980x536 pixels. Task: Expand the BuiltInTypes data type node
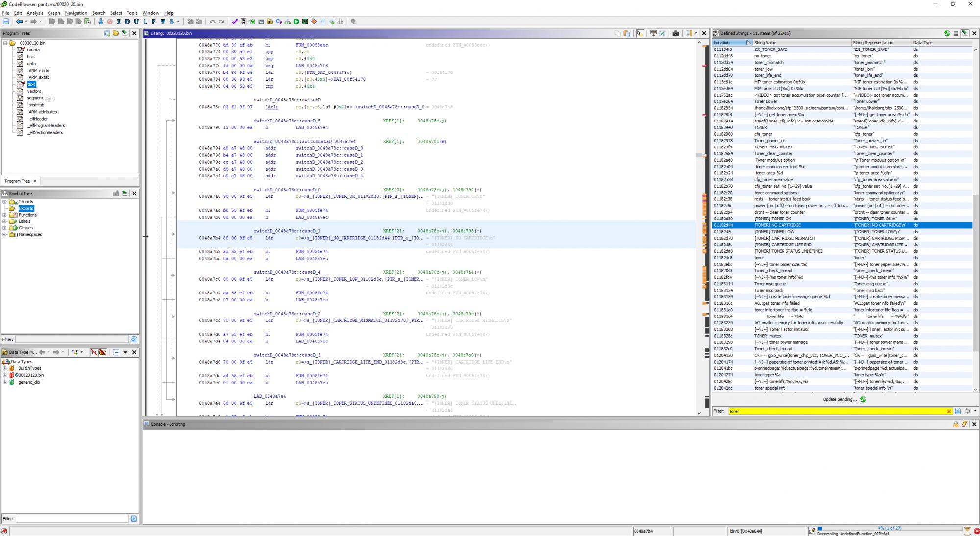point(5,368)
